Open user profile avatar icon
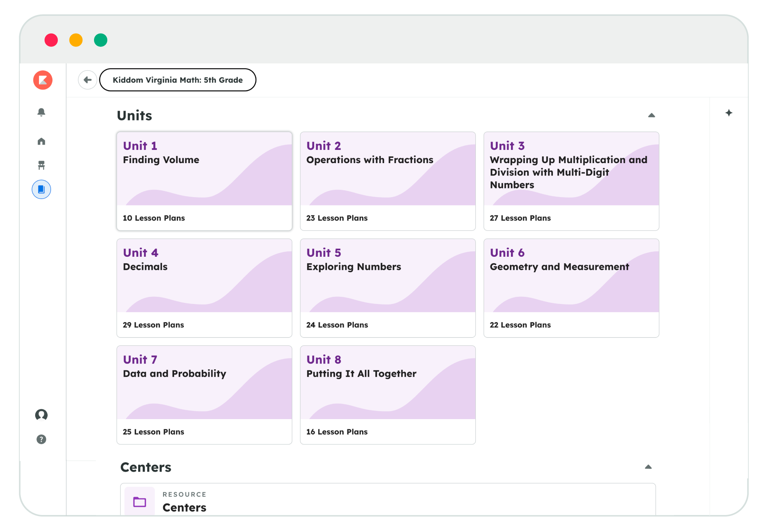764x532 pixels. pyautogui.click(x=42, y=415)
